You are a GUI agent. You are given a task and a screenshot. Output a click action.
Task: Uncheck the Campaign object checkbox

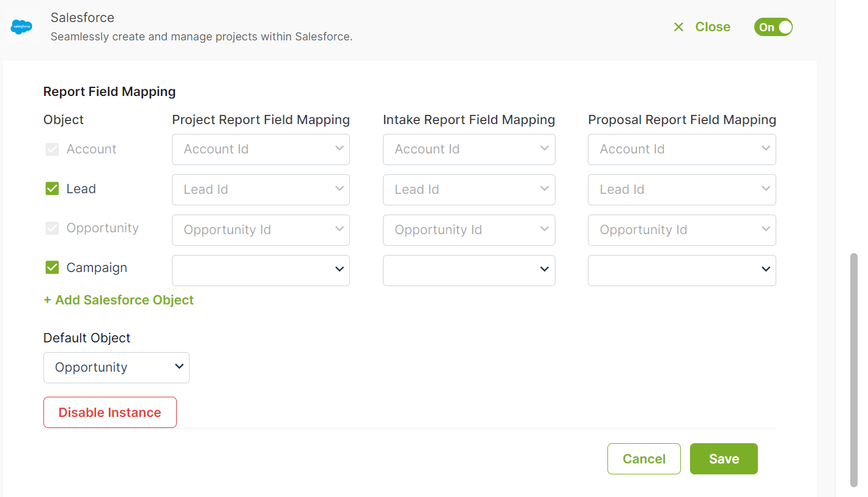coord(52,268)
